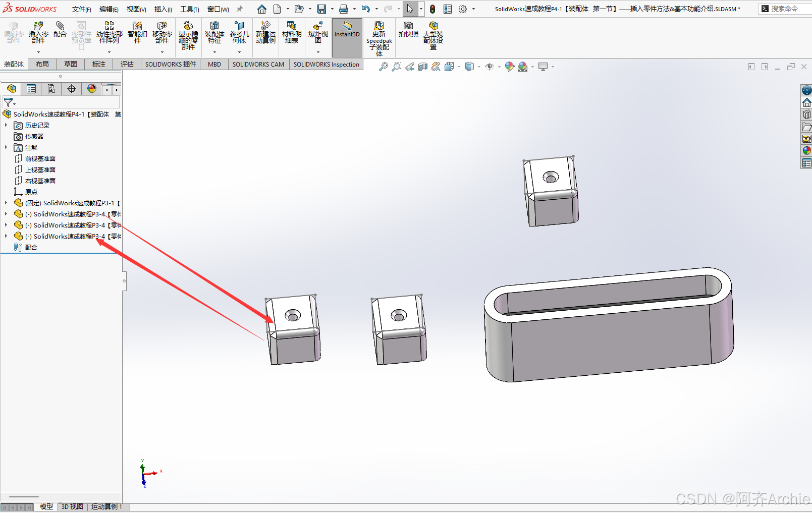Create a New Motion Study (新建运动算例)
812x513 pixels.
265,32
